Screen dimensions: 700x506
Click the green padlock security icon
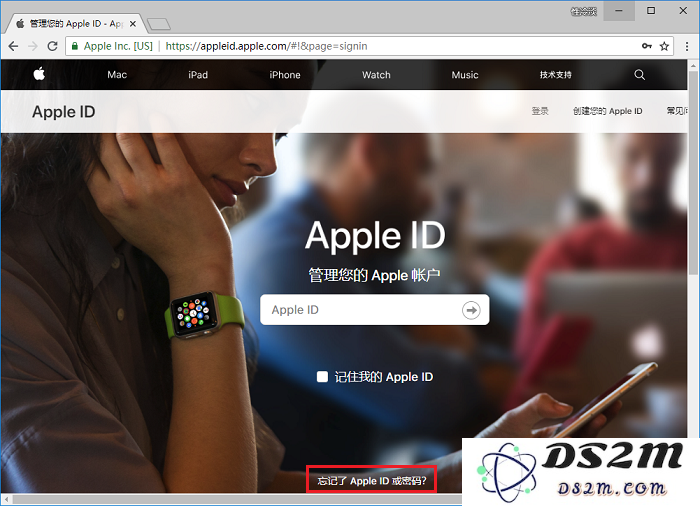(75, 46)
